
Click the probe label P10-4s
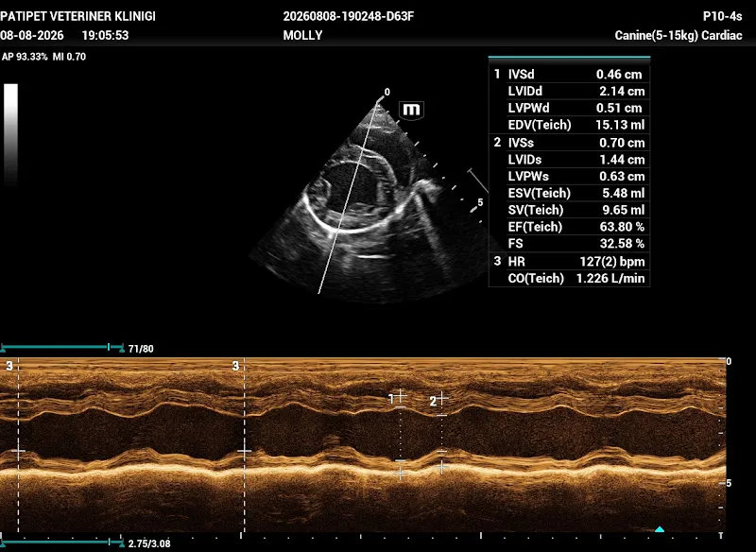click(722, 16)
